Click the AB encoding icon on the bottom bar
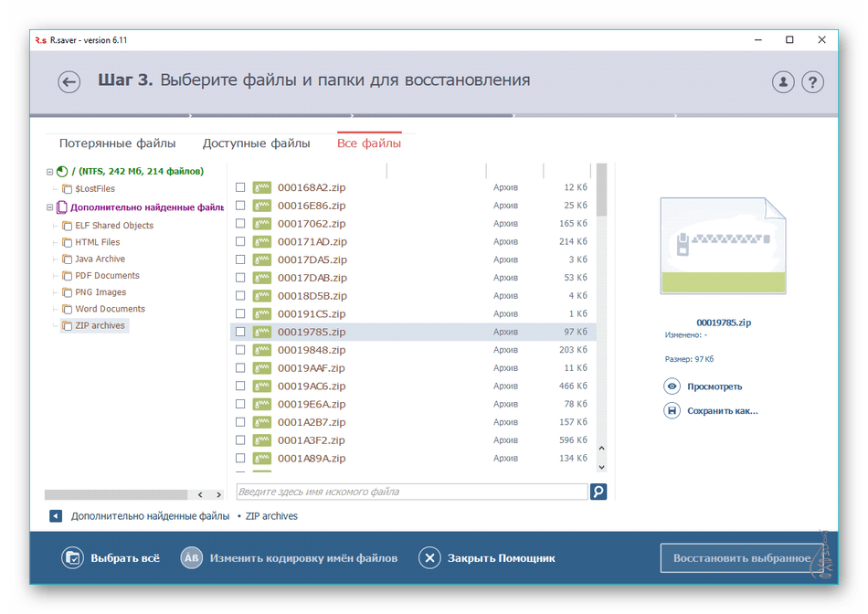Screen dimensions: 868x614 click(x=190, y=556)
